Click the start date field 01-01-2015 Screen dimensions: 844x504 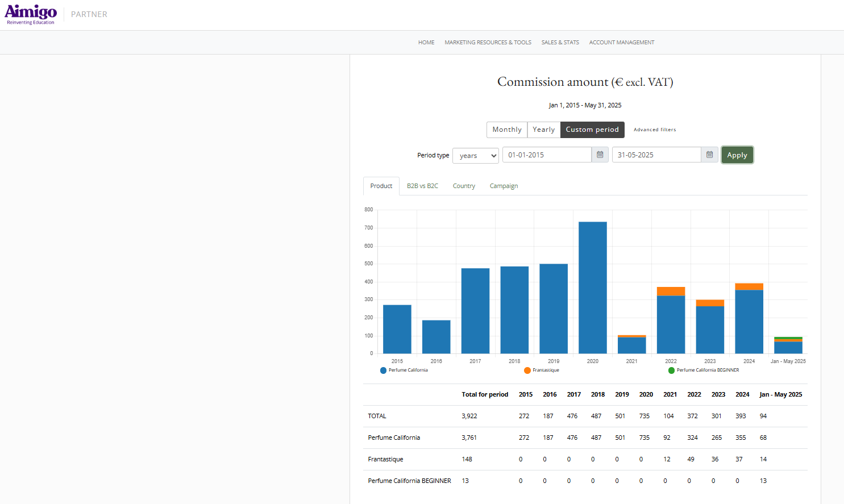point(547,155)
